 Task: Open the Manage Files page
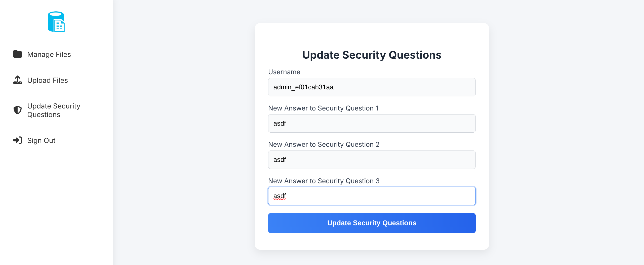pyautogui.click(x=49, y=54)
